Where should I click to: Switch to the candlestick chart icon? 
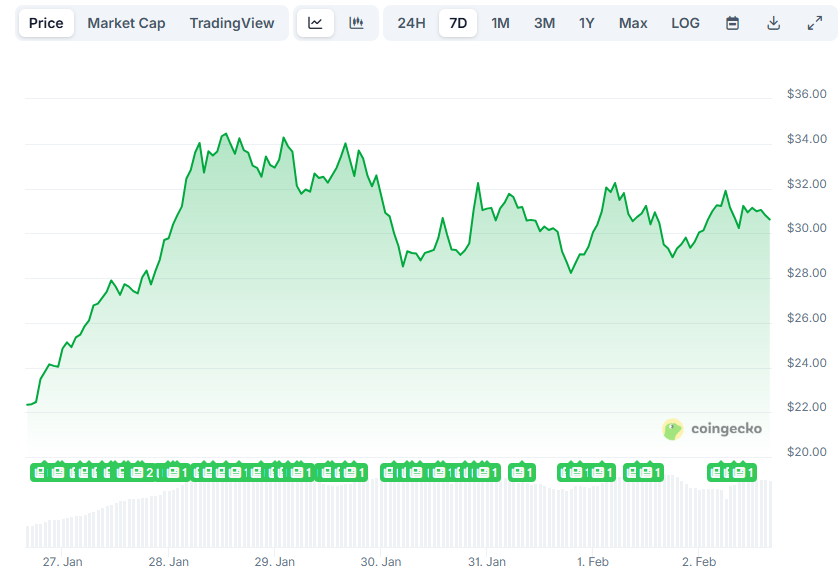tap(355, 22)
